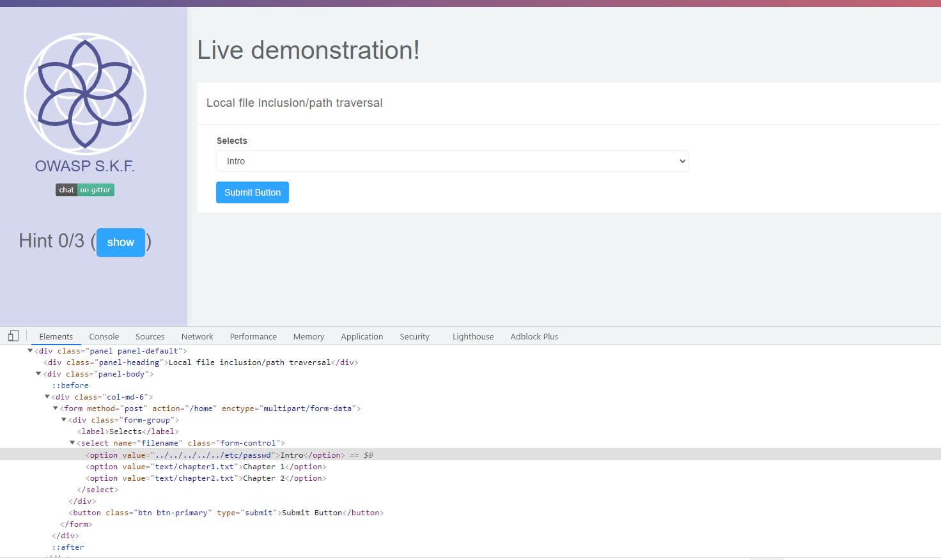The height and width of the screenshot is (560, 941).
Task: Select the text/chapter1.txt option node
Action: tap(206, 467)
